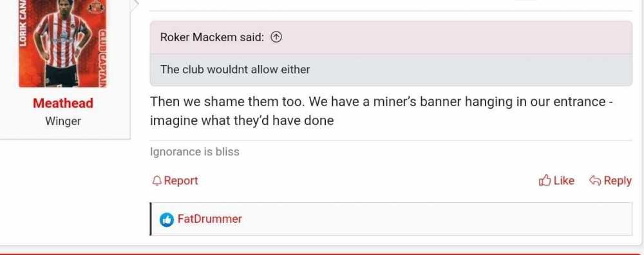
Task: Click the curved reply arrow icon
Action: coord(594,180)
